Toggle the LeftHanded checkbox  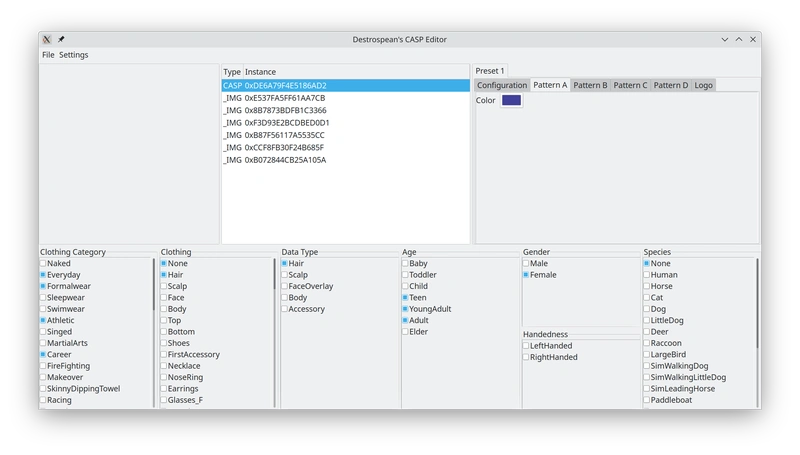coord(526,346)
